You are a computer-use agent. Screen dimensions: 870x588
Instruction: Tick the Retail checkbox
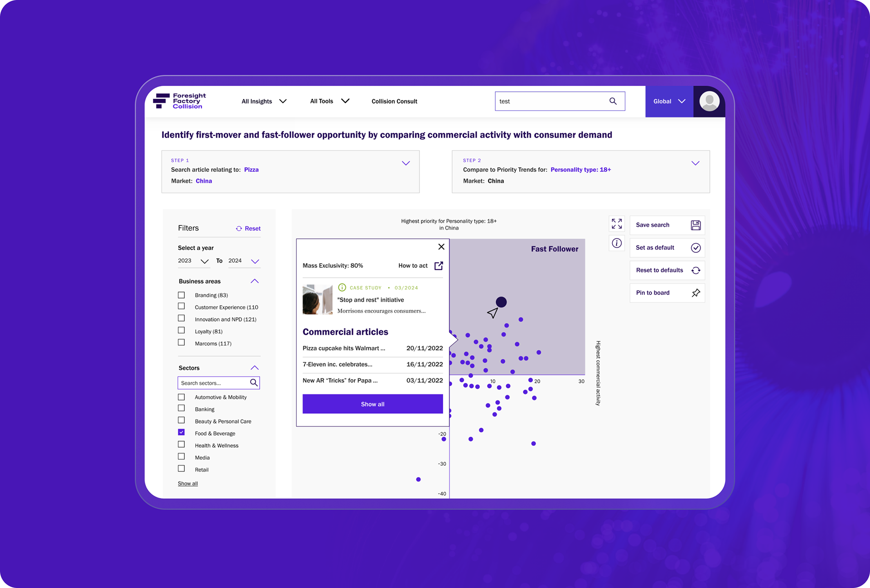pyautogui.click(x=181, y=469)
